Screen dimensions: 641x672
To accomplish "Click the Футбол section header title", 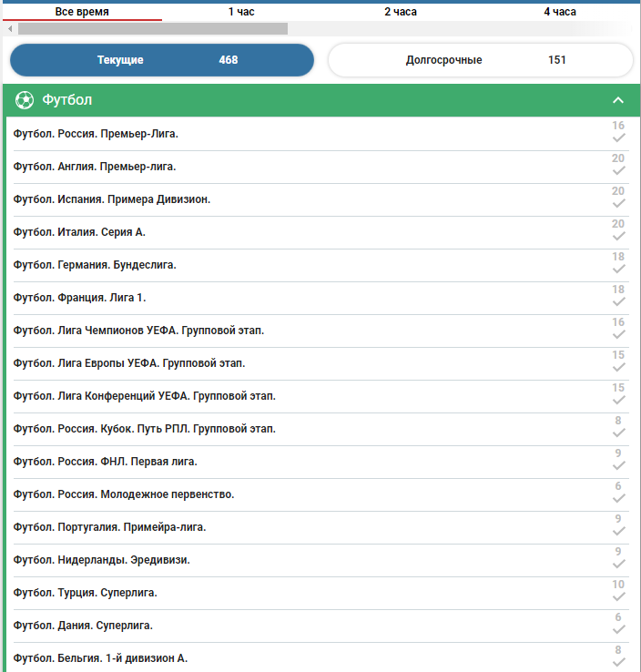I will (66, 100).
